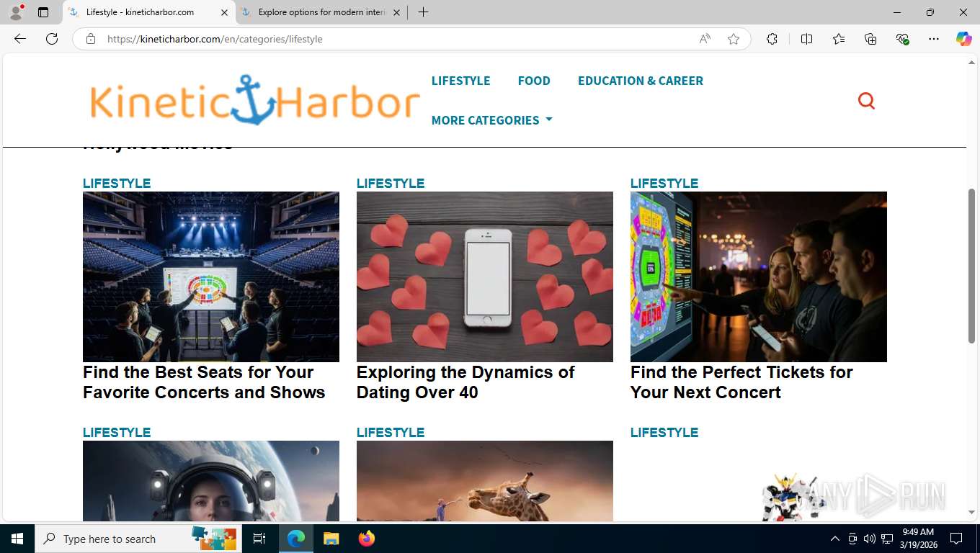The height and width of the screenshot is (553, 980).
Task: Select the Lifestyle - kineticharbor.com tab
Action: click(148, 12)
